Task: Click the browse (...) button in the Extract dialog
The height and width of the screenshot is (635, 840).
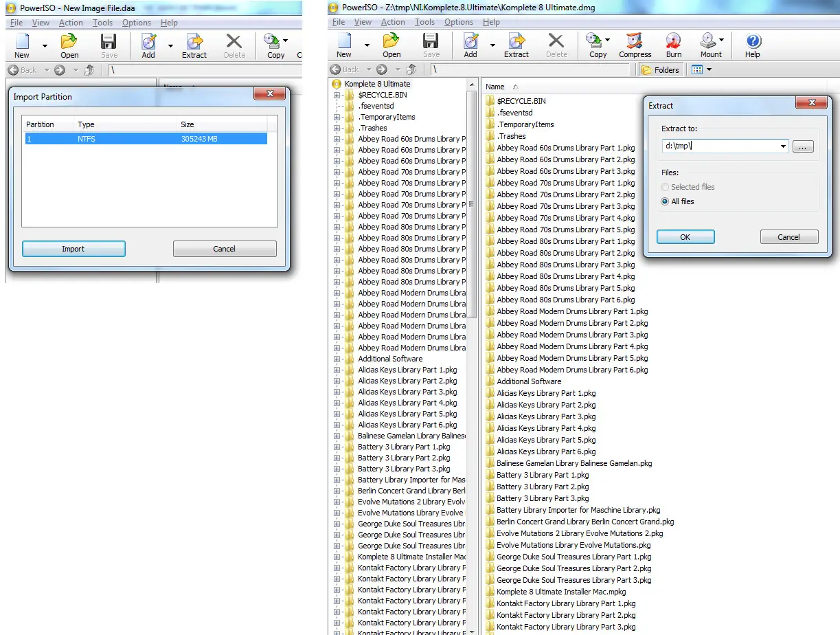Action: click(803, 146)
